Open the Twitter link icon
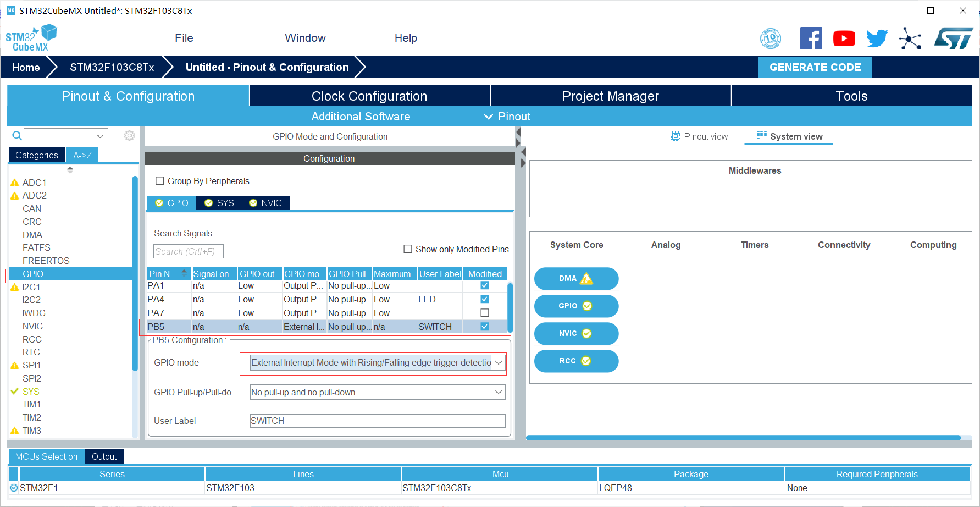 pos(877,38)
